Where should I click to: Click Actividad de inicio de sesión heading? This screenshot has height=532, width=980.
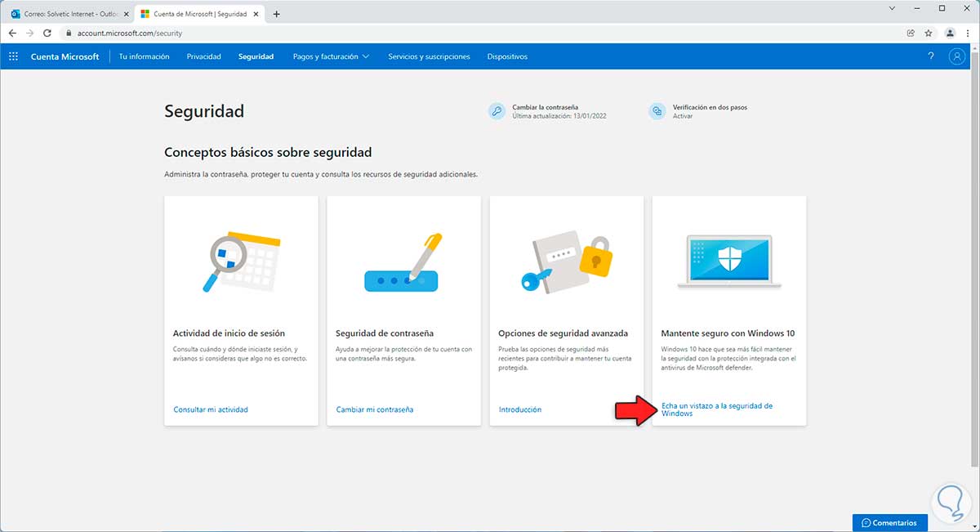pos(229,333)
